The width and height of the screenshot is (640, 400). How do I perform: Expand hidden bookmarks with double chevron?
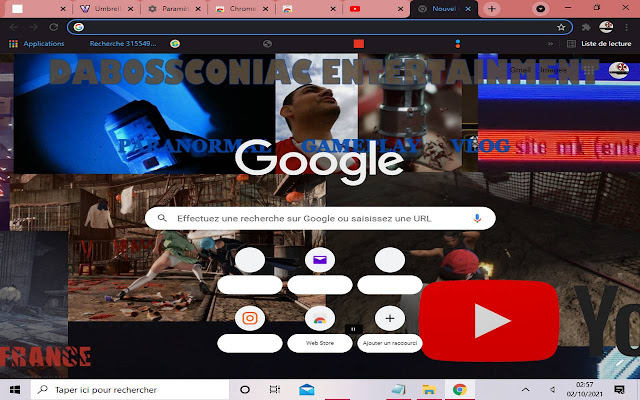pos(550,44)
